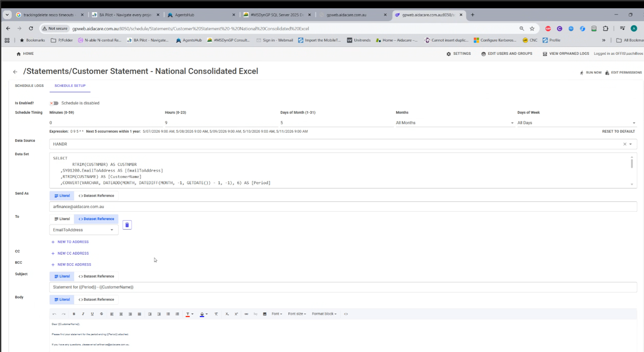The width and height of the screenshot is (644, 352).
Task: Enable the schedule toggle switch
Action: pyautogui.click(x=54, y=103)
